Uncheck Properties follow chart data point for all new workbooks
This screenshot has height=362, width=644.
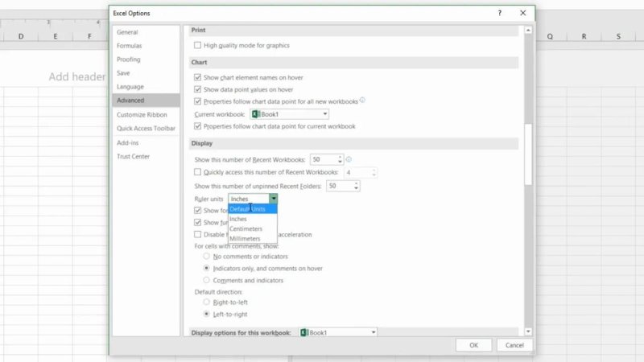click(197, 101)
